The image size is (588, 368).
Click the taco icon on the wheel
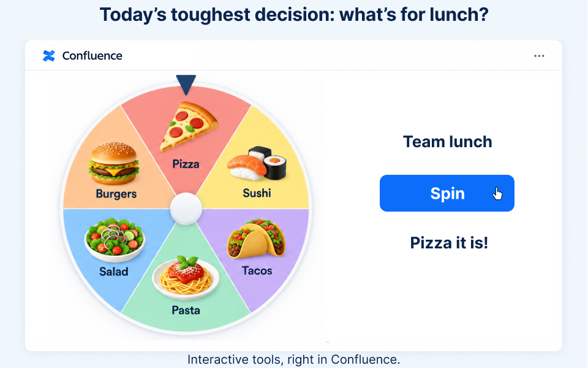257,239
